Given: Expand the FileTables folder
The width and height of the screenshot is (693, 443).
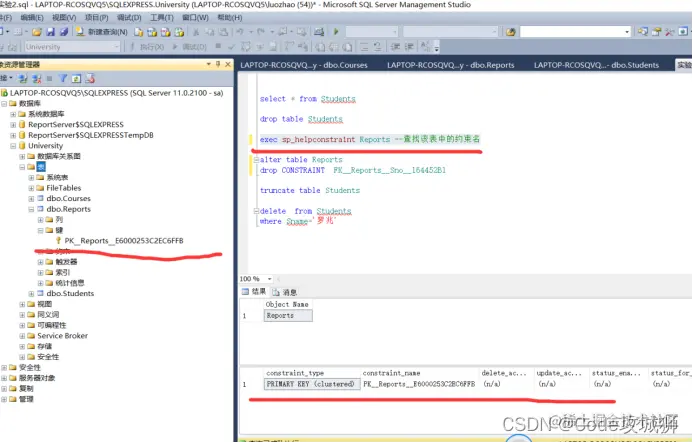Looking at the screenshot, I should point(31,188).
